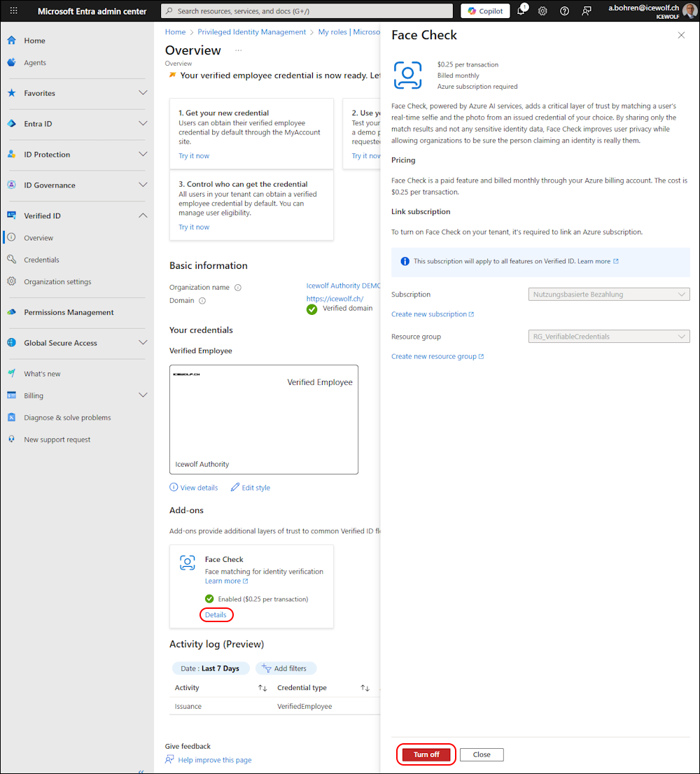Expand the ID Protection section chevron

(143, 154)
